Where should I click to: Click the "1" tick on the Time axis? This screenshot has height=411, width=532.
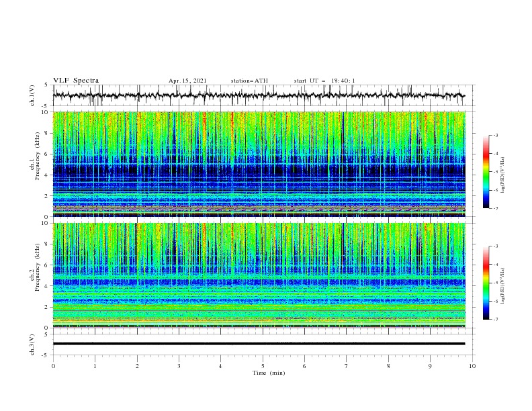coord(95,366)
